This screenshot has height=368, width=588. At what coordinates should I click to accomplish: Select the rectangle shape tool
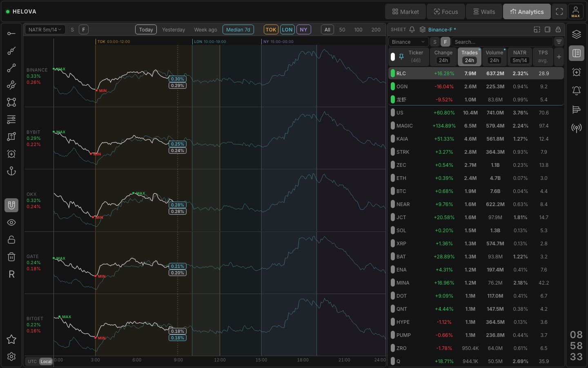[x=11, y=102]
